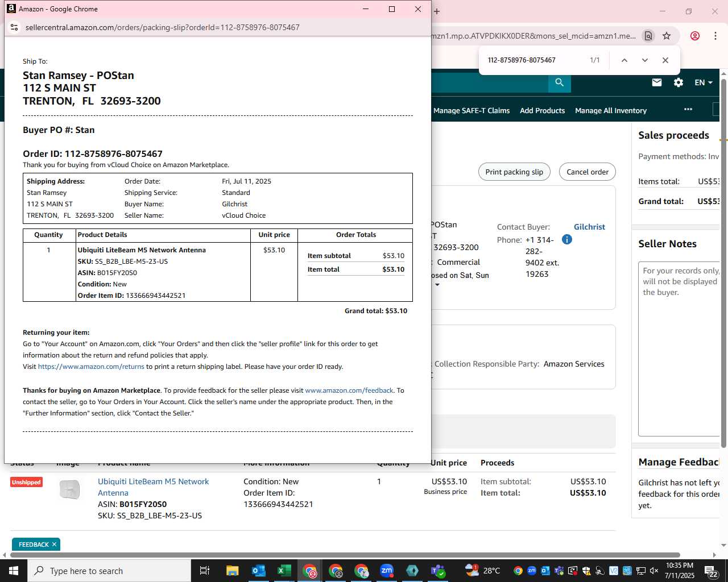Click the info icon next to phone number
The width and height of the screenshot is (728, 582).
[x=566, y=239]
